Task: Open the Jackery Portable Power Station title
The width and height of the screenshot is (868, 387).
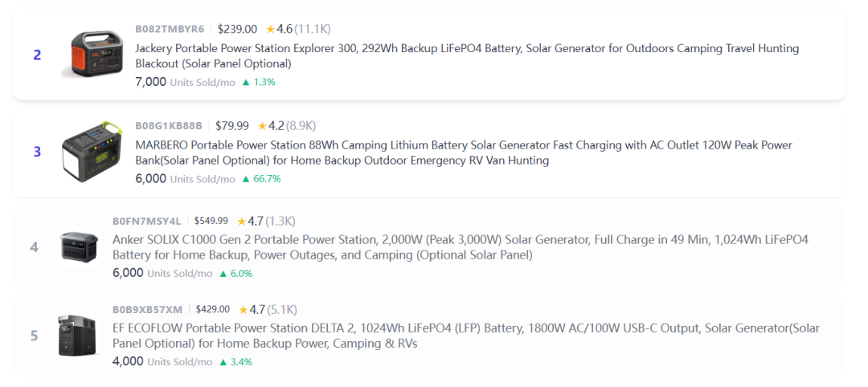Action: 467,56
